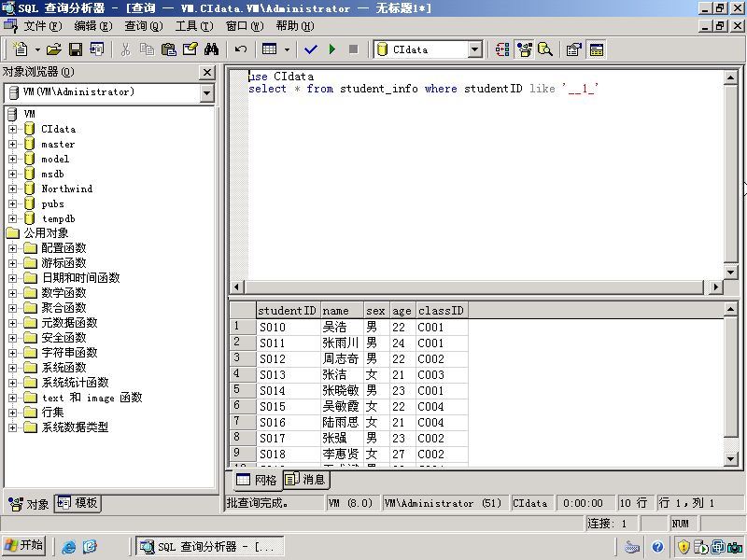The width and height of the screenshot is (747, 560).
Task: Expand the CIdata database node
Action: (x=13, y=129)
